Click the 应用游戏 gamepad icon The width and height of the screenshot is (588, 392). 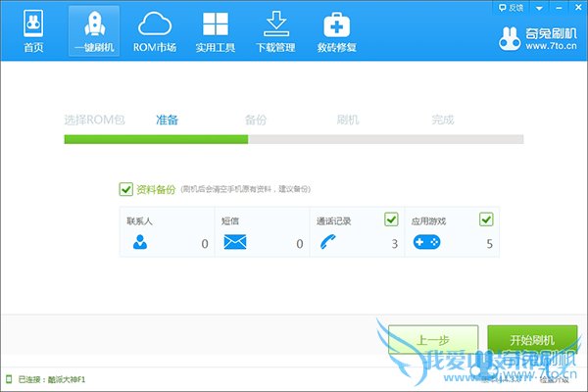coord(426,242)
